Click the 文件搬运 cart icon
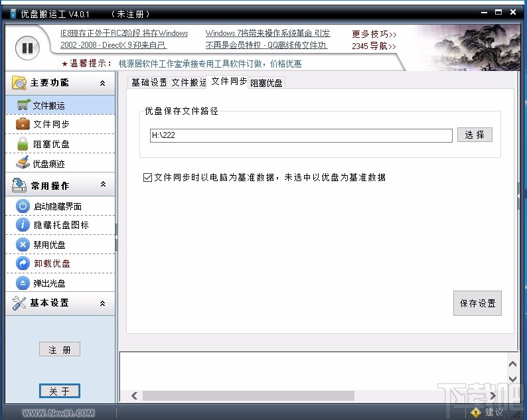 pyautogui.click(x=23, y=105)
